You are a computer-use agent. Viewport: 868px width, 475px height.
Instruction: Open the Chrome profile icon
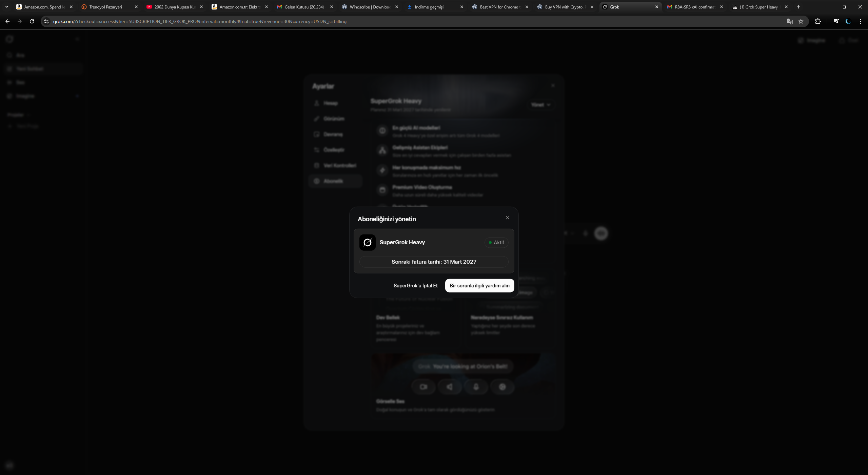click(848, 21)
